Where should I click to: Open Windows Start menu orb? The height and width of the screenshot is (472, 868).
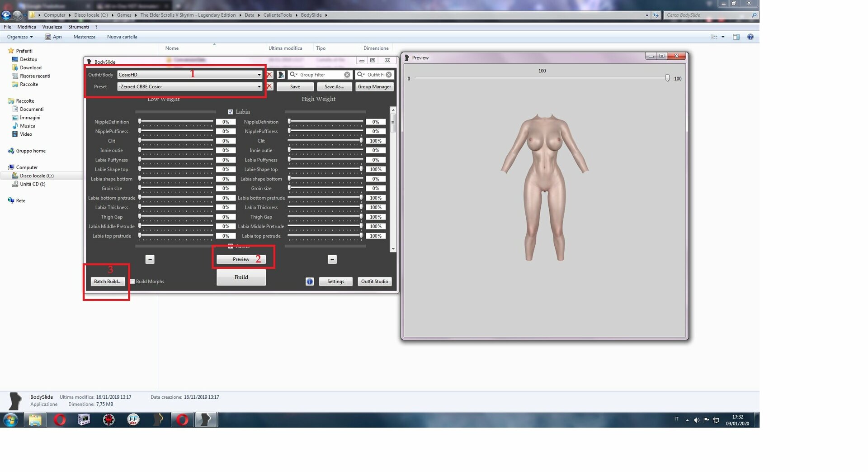[x=10, y=420]
